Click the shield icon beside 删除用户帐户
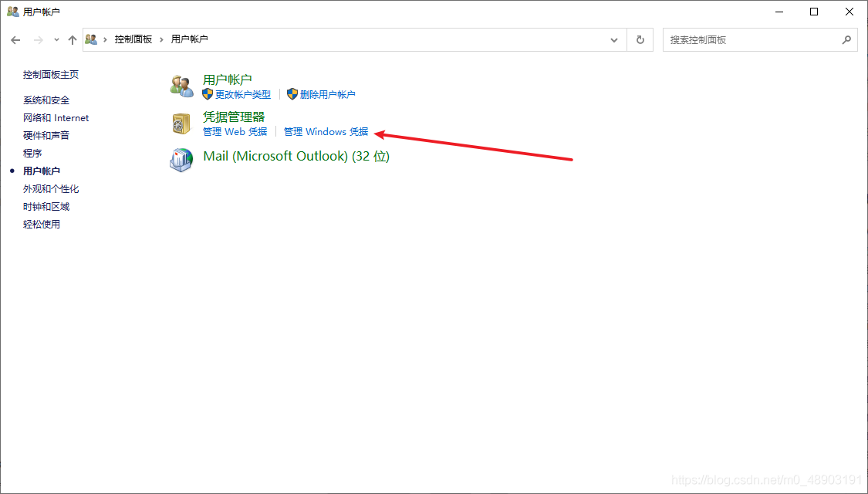868x494 pixels. coord(292,94)
